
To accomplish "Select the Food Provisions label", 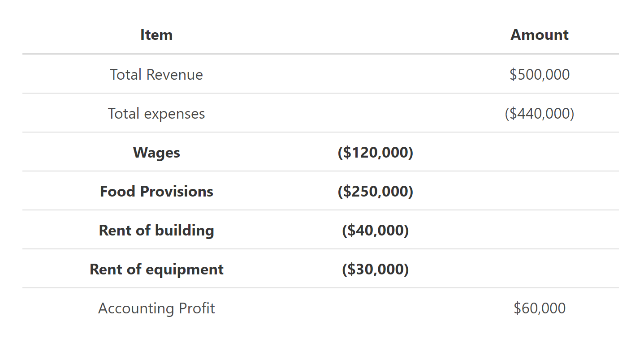I will [156, 192].
